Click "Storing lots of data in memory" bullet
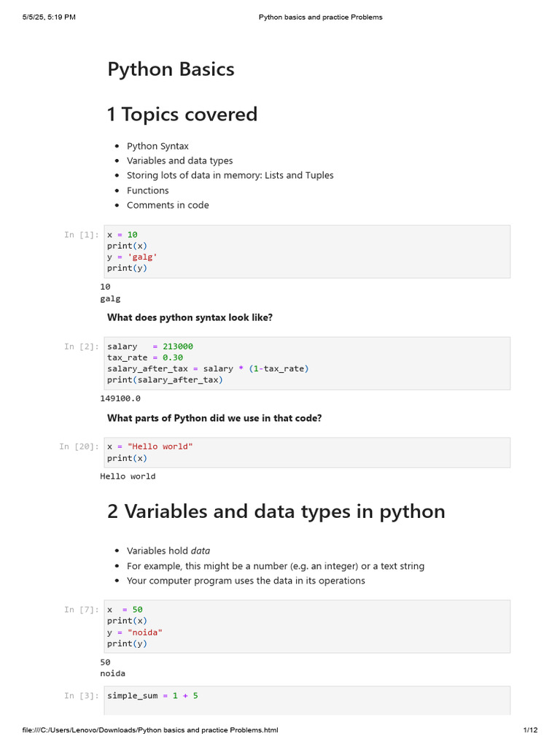The image size is (560, 747). 230,175
